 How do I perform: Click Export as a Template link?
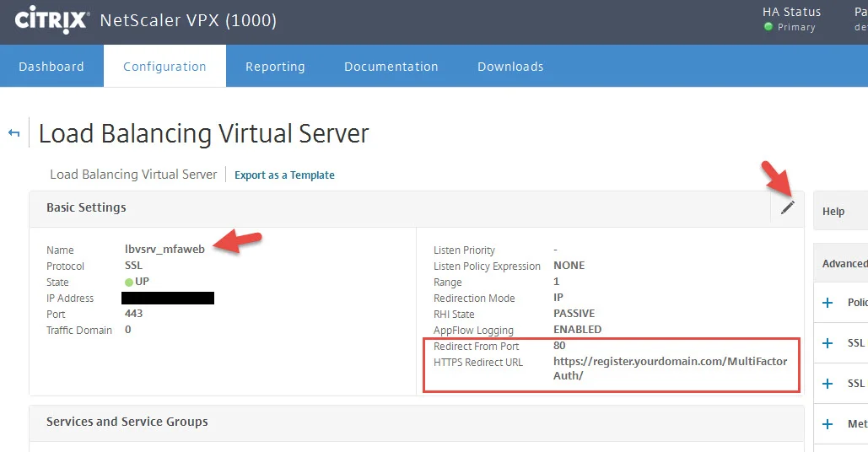[284, 175]
